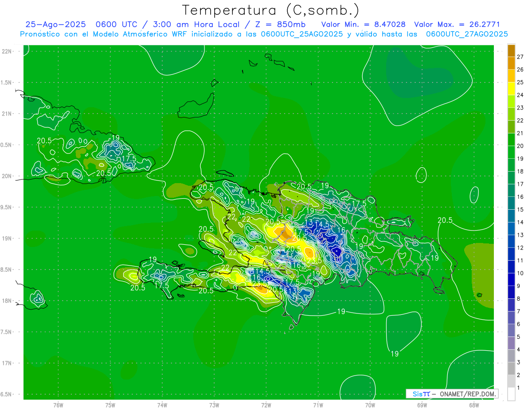The image size is (532, 411).
Task: Select the date text '25-Ago-2025'
Action: (55, 24)
